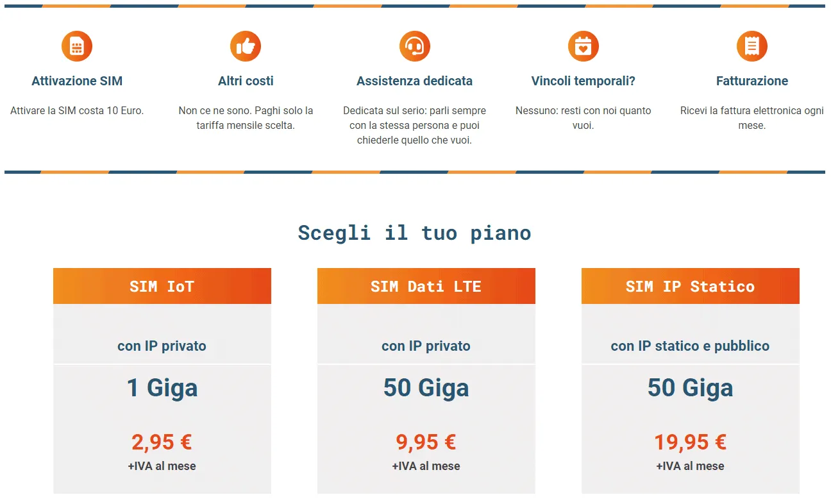Click the 50 Giga label under SIM Dati LTE
Viewport: 831px width, 504px height.
pos(426,387)
